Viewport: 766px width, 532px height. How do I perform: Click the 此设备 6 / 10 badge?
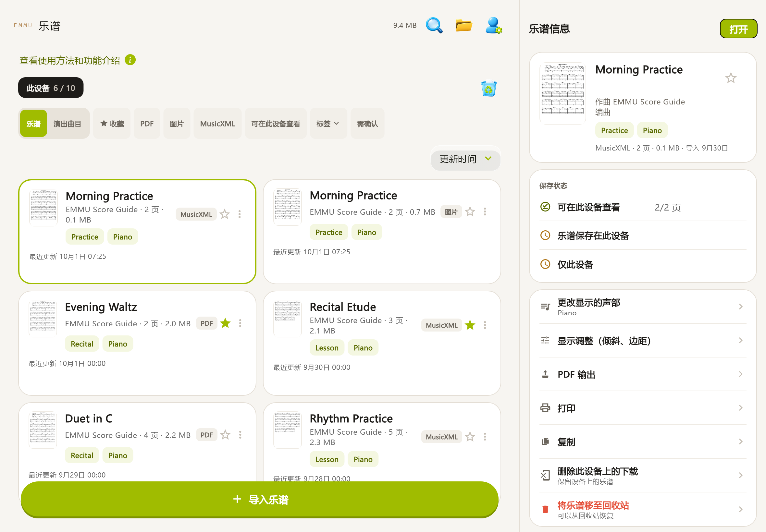[51, 88]
